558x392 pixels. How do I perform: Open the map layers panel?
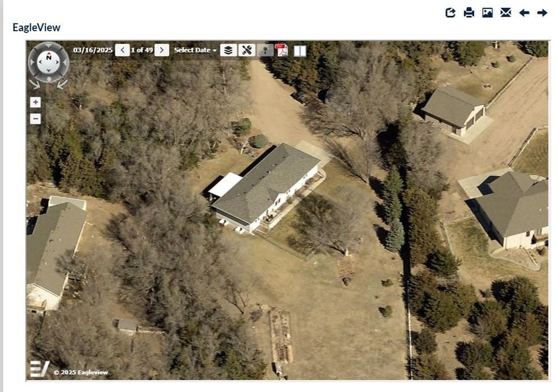click(x=228, y=50)
